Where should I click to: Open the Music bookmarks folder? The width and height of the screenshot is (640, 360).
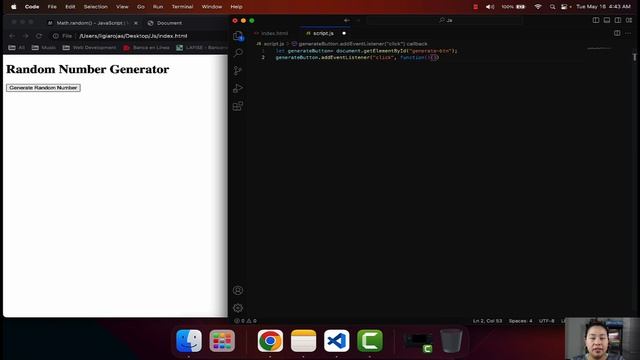[x=44, y=48]
